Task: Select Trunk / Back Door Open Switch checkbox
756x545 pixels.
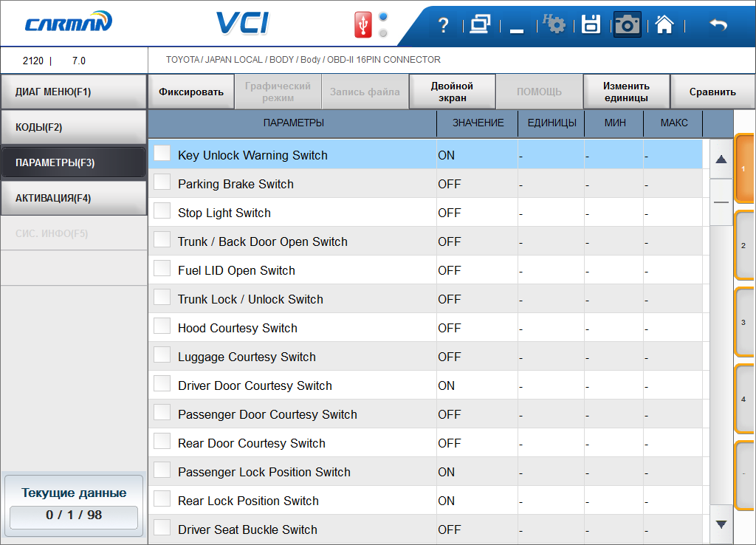Action: click(x=162, y=240)
